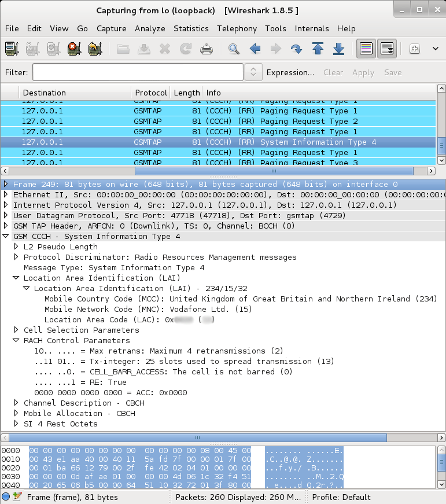Select the Paging Request Type 2 packet
The width and height of the screenshot is (446, 504).
[218, 122]
